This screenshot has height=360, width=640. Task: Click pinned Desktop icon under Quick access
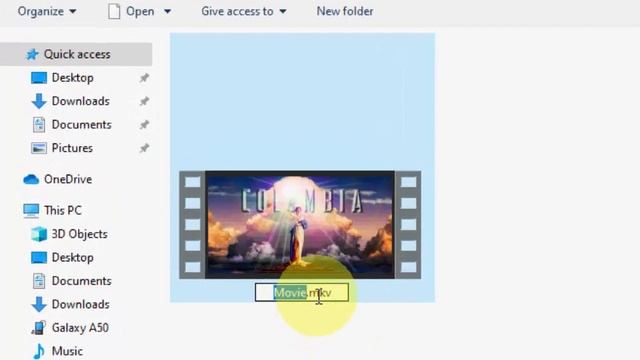39,78
